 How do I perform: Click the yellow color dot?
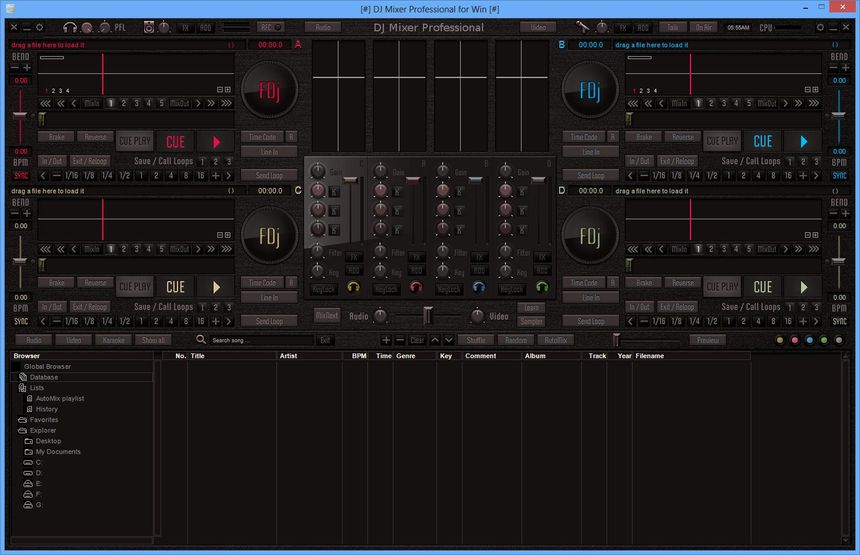click(x=779, y=340)
